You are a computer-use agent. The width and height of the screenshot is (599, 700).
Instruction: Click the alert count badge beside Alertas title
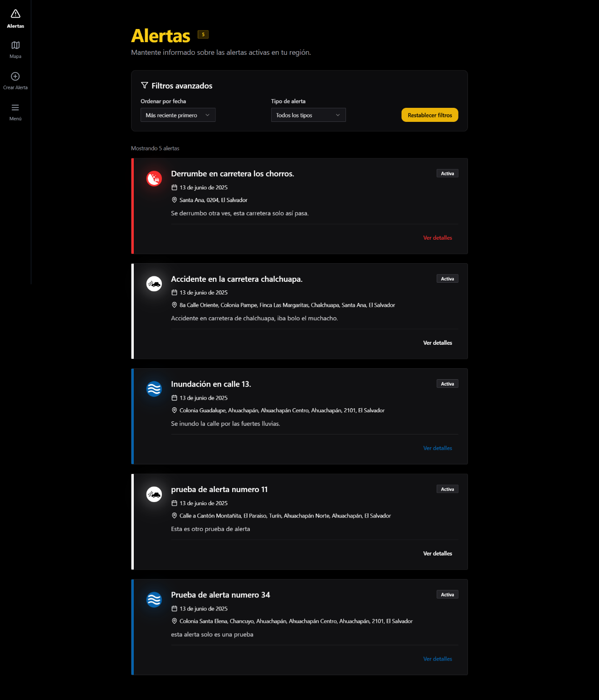[x=203, y=34]
